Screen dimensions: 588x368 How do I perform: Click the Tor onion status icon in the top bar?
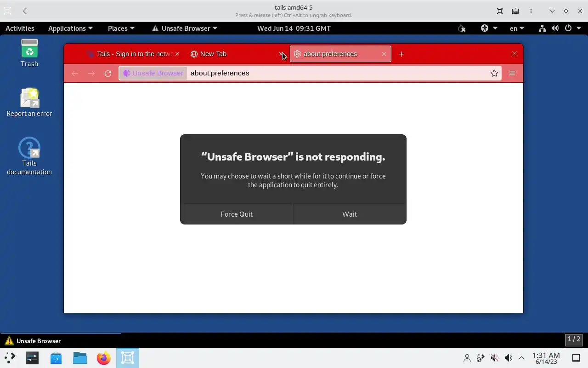click(462, 28)
